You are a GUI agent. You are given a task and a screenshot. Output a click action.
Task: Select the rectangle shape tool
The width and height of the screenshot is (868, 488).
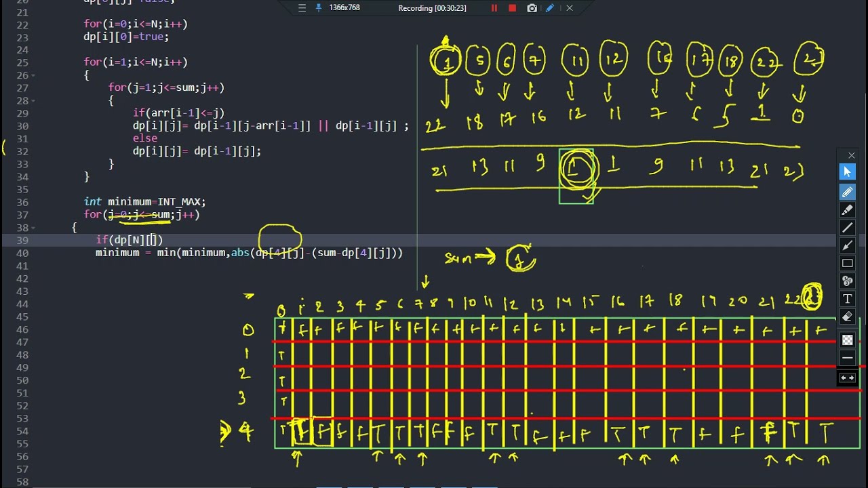click(848, 263)
